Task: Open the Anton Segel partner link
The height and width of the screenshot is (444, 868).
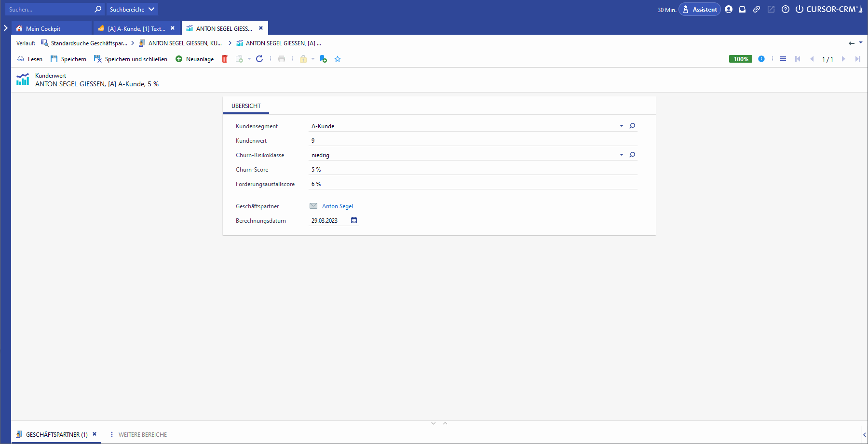Action: click(x=338, y=206)
